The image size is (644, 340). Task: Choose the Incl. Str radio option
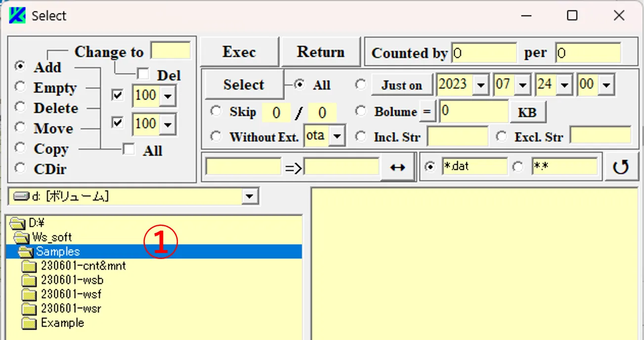361,136
